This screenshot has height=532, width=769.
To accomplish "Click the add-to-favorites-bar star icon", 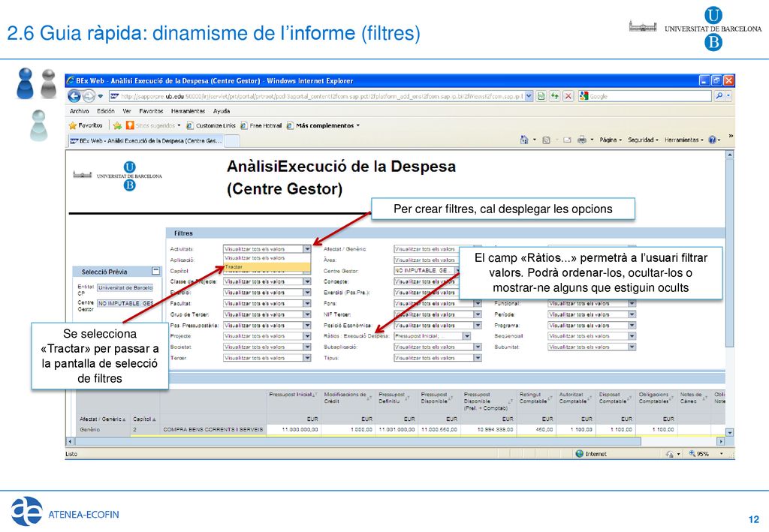I will (117, 125).
